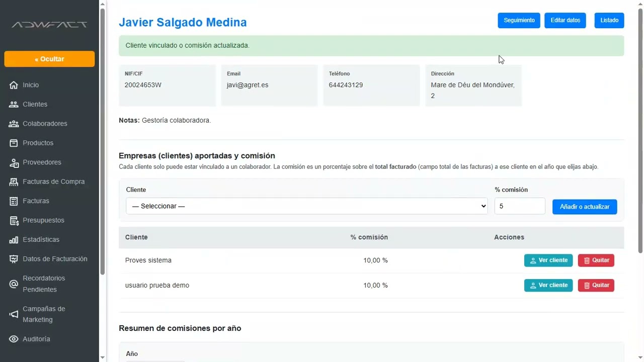The image size is (644, 362).
Task: Open Clientes via its people icon
Action: (14, 105)
